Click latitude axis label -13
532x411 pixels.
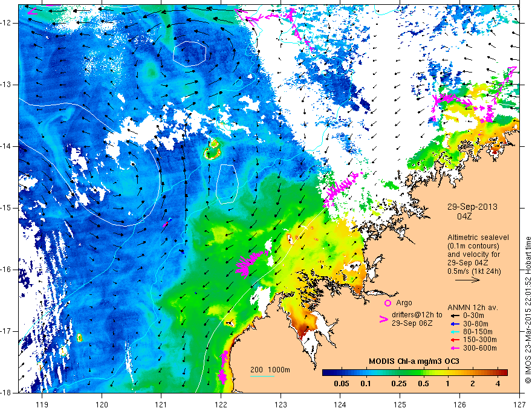pyautogui.click(x=7, y=85)
